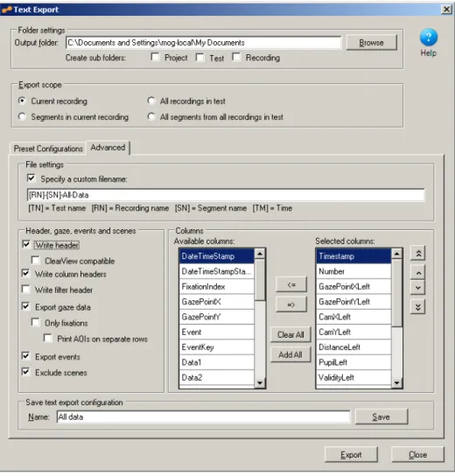Click the Add All button
Screen dimensions: 455x476
(290, 354)
